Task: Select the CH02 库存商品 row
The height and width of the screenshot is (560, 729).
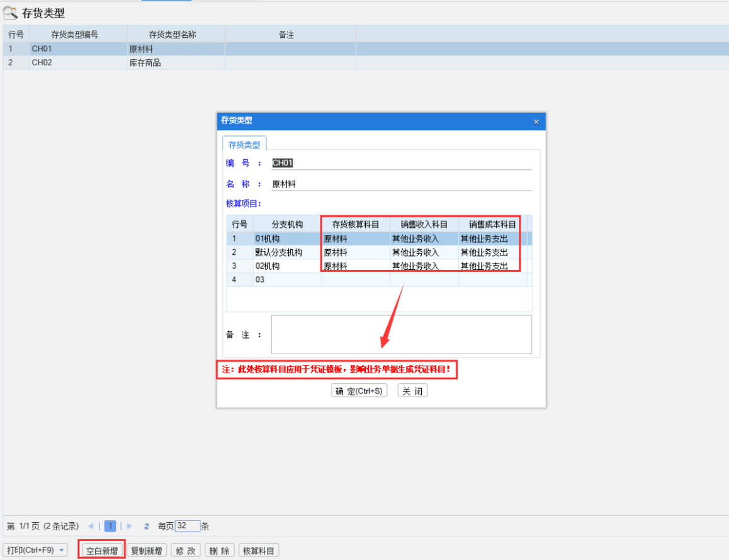Action: (145, 63)
